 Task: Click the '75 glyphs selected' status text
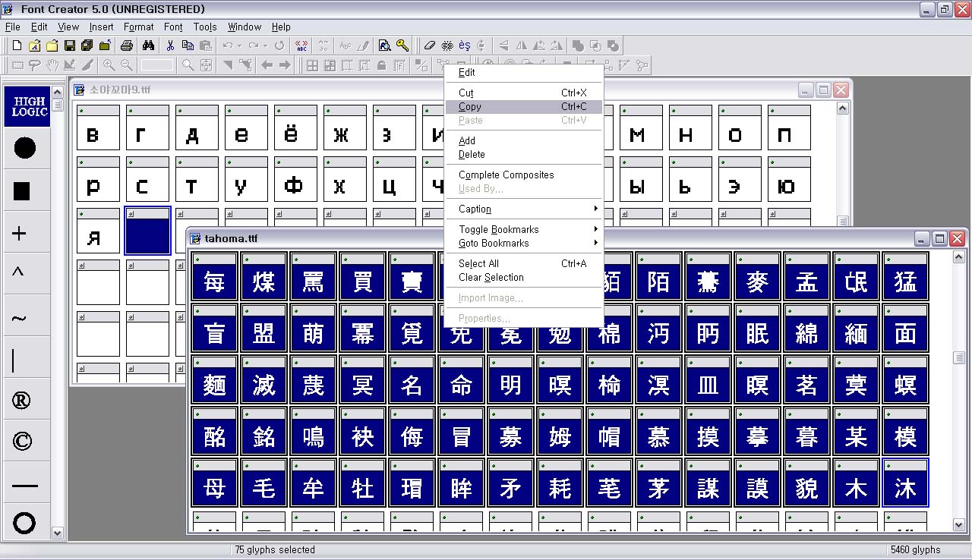275,550
